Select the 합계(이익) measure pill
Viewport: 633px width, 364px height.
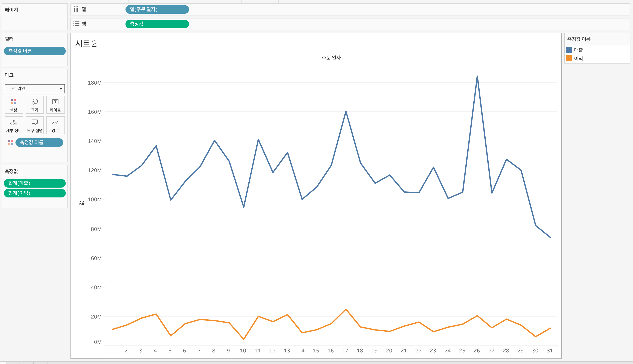(35, 193)
